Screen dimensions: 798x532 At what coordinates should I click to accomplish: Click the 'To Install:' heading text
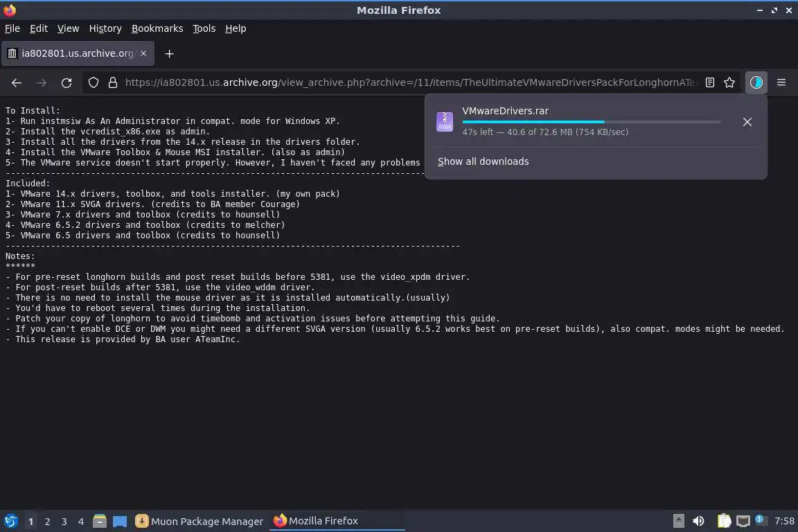click(33, 110)
